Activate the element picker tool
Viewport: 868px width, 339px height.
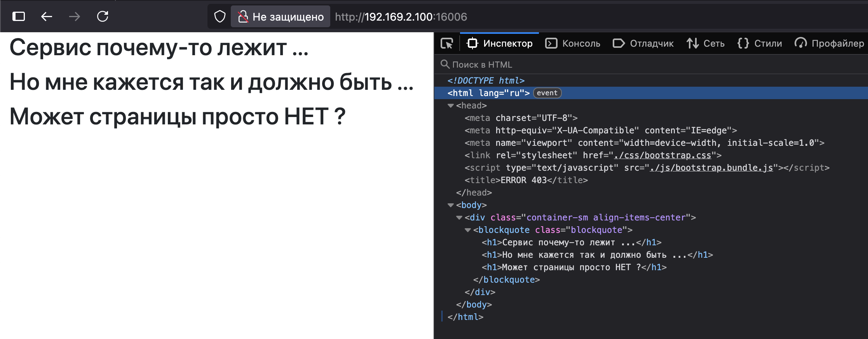point(447,43)
